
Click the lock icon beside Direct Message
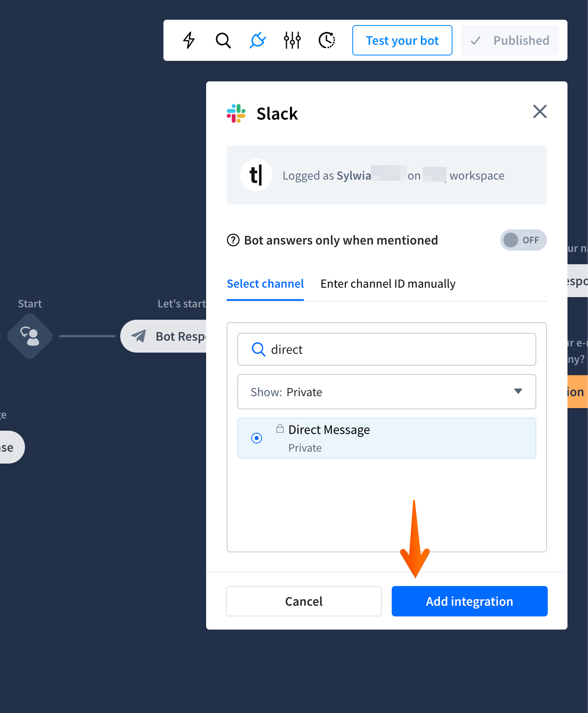click(x=280, y=429)
